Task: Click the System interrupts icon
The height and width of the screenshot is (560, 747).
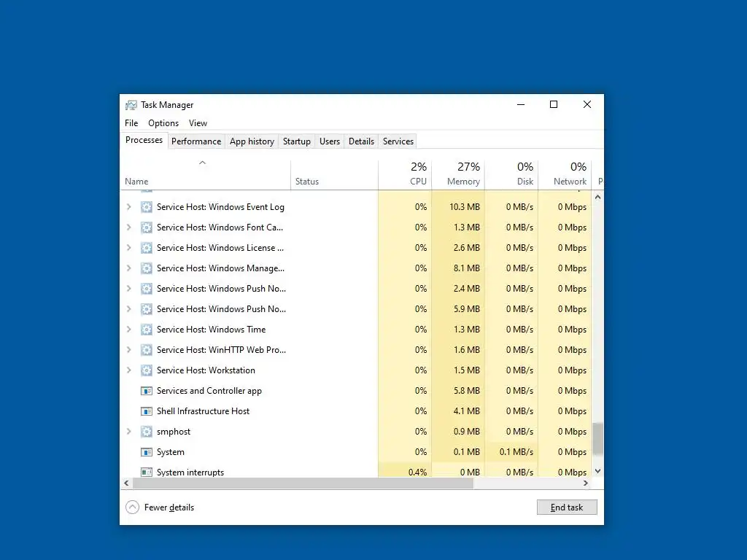Action: pyautogui.click(x=146, y=472)
